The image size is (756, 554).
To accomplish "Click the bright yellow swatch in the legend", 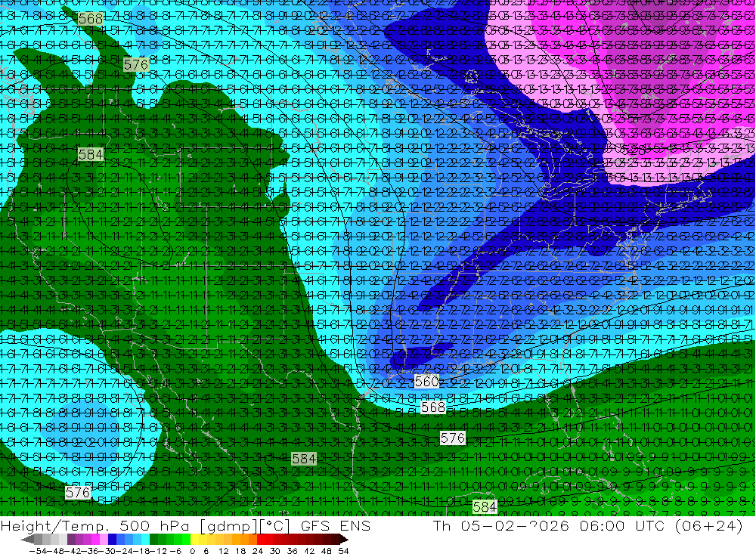I will (194, 540).
